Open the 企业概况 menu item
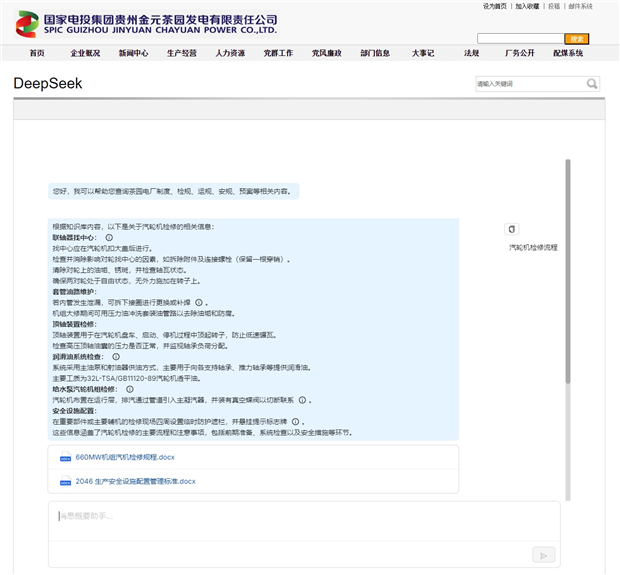This screenshot has width=620, height=575. [x=85, y=53]
